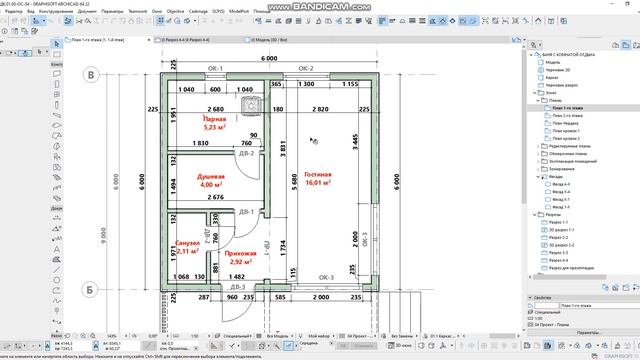Expand the Зонирование folder

tap(538, 169)
